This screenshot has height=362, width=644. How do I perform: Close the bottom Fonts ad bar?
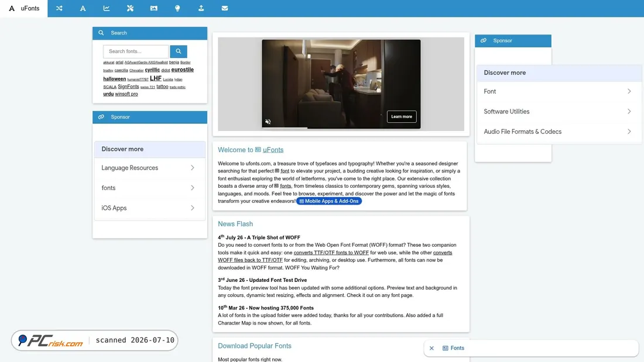pos(431,348)
